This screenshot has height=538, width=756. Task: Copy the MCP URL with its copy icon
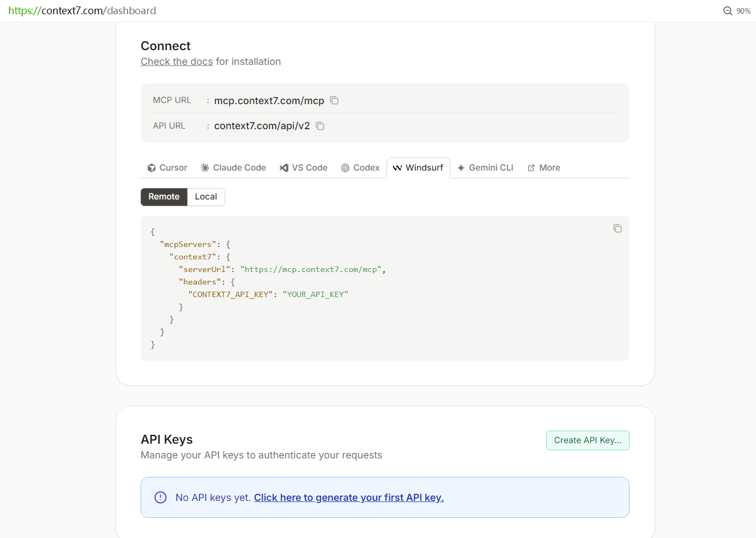[x=334, y=100]
